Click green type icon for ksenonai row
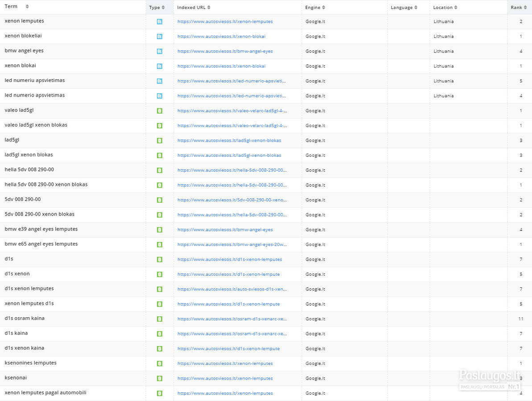 point(160,378)
